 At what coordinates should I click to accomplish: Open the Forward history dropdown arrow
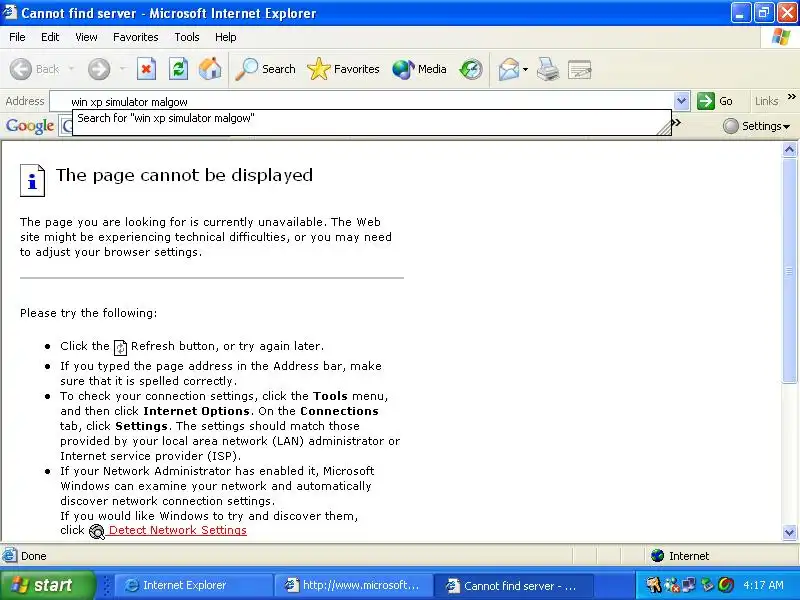click(x=122, y=69)
